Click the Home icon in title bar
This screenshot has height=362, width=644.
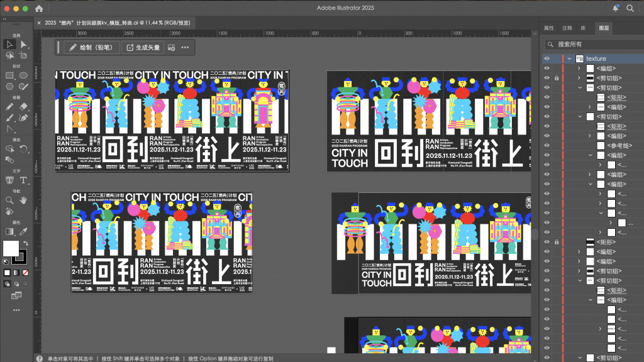pos(39,9)
